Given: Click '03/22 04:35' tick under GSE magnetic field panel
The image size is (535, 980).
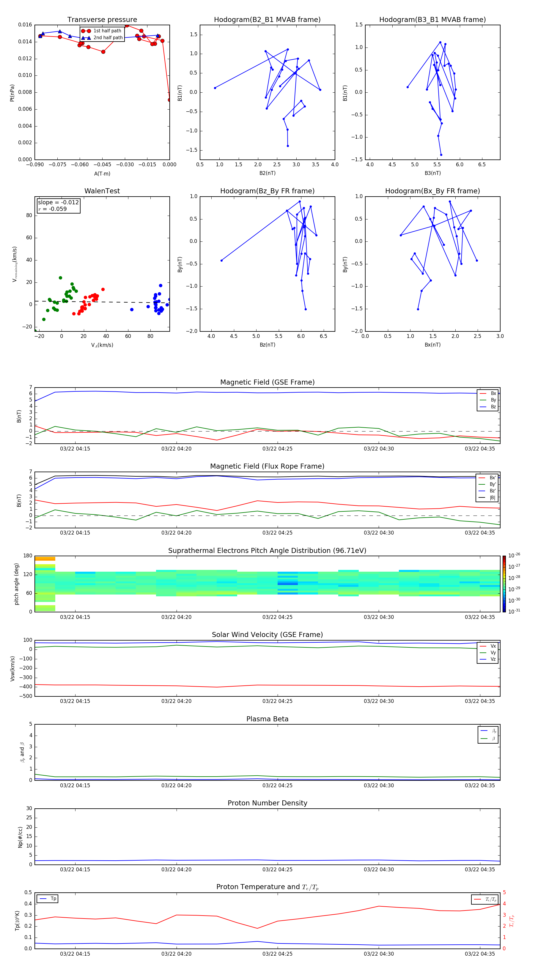Looking at the screenshot, I should pos(480,449).
